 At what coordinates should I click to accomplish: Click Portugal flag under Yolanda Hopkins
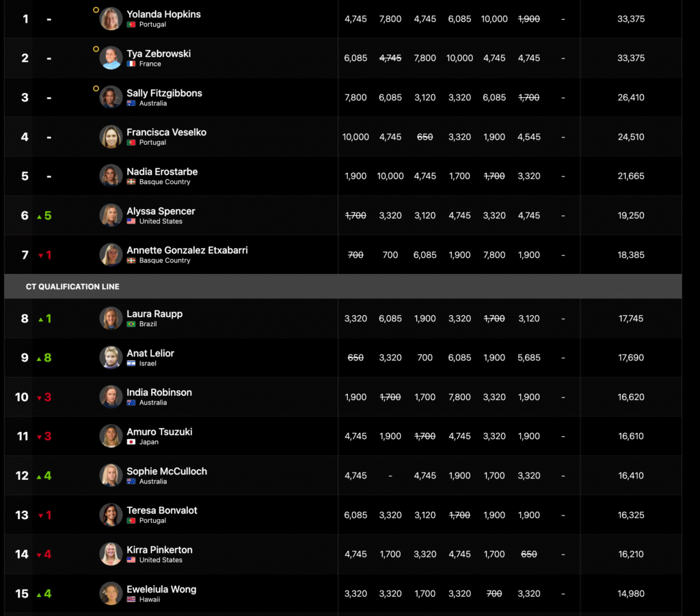tap(131, 25)
